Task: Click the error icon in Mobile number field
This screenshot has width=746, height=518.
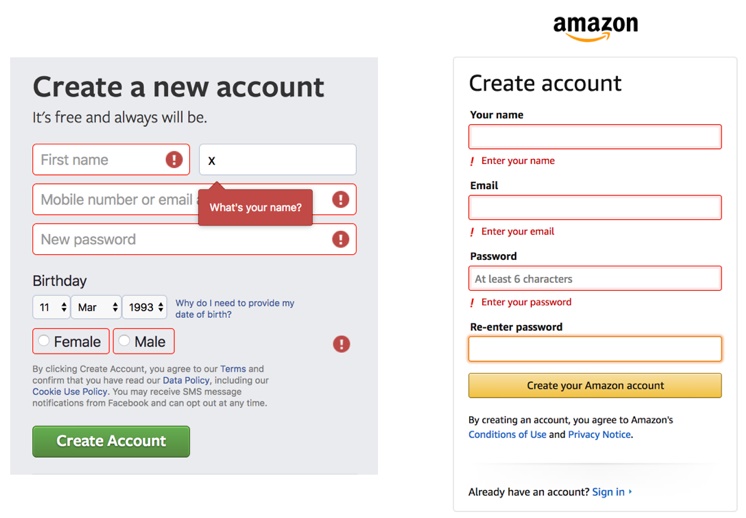Action: pos(341,200)
